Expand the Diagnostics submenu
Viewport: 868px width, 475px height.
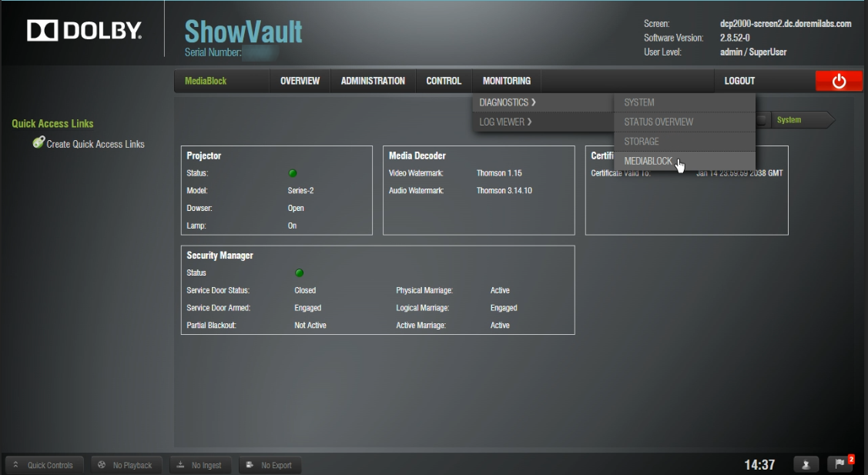click(x=508, y=102)
